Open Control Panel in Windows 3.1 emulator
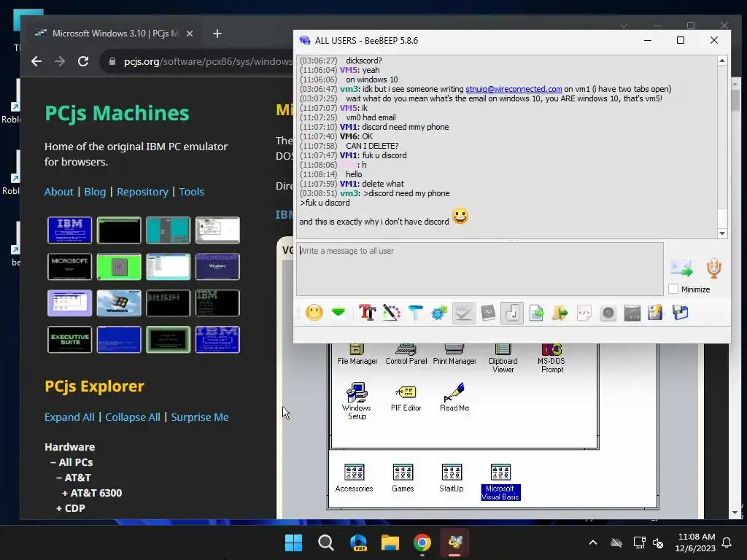 (x=406, y=354)
